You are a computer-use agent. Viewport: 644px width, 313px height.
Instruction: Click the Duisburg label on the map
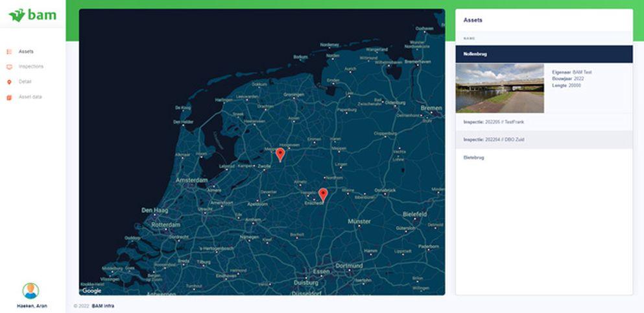pyautogui.click(x=306, y=283)
